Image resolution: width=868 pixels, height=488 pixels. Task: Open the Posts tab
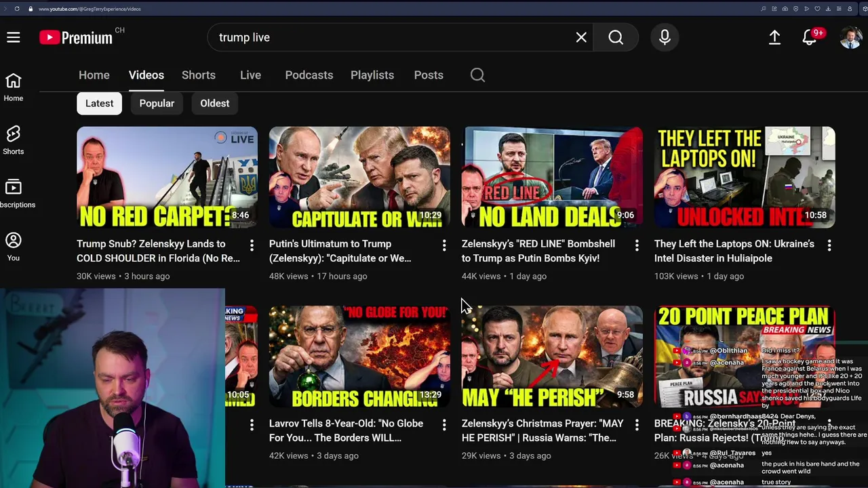pos(429,75)
